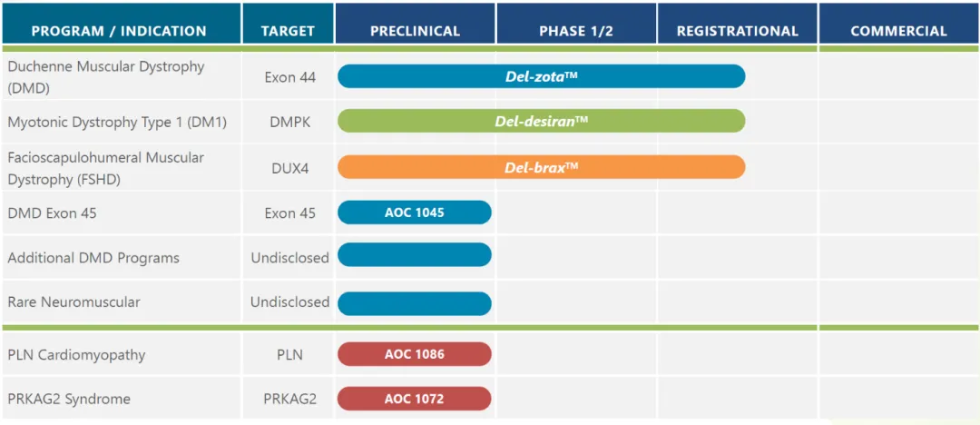
Task: Select the red AOC 1086 bar
Action: (414, 354)
